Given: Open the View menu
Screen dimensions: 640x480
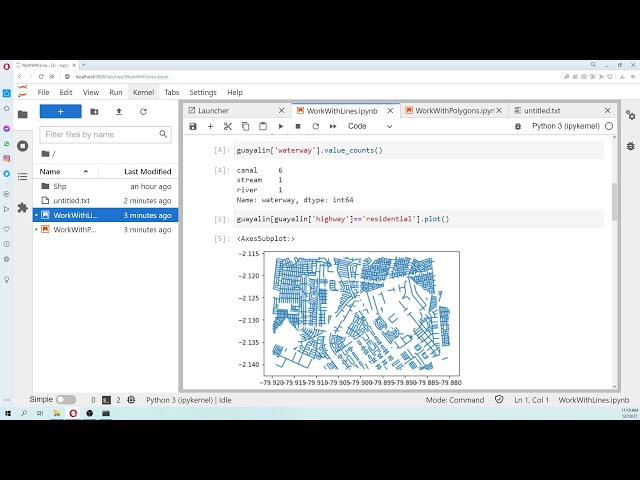Looking at the screenshot, I should [91, 92].
